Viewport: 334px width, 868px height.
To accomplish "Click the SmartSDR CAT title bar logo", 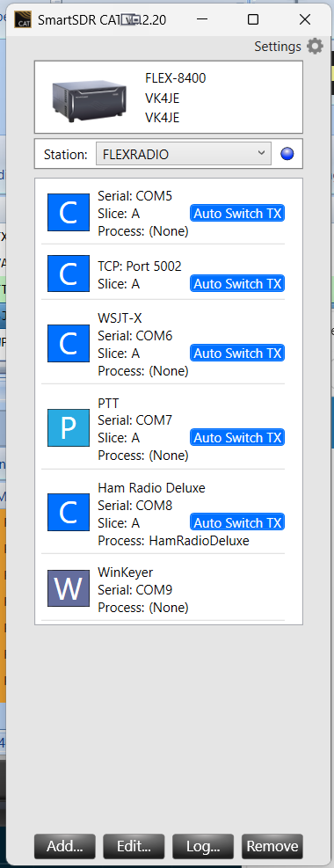I will pos(23,20).
